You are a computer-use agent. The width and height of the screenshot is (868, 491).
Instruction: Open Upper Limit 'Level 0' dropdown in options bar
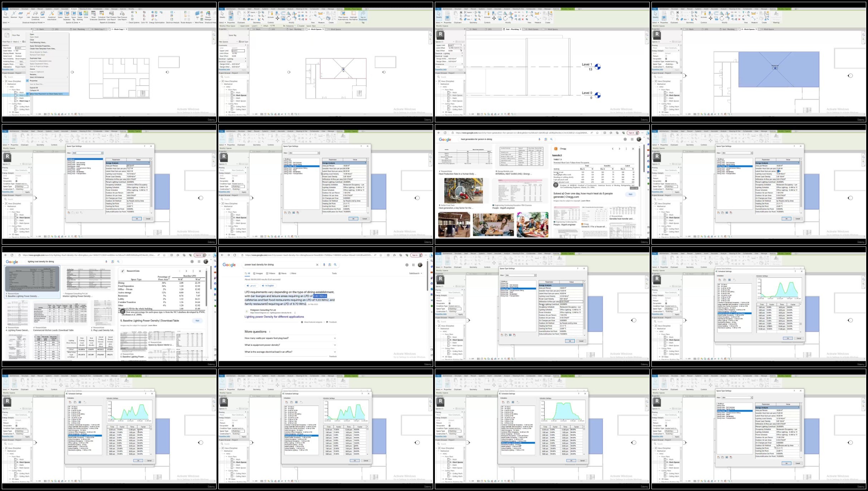click(x=257, y=26)
